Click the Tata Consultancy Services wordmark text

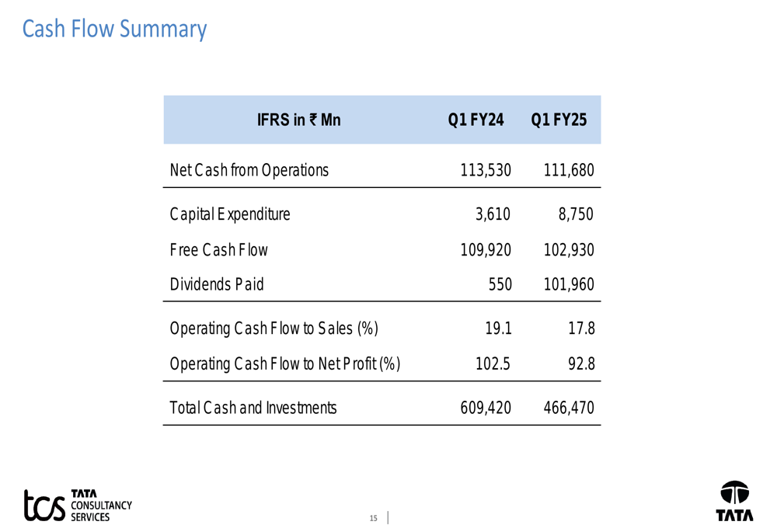click(101, 505)
